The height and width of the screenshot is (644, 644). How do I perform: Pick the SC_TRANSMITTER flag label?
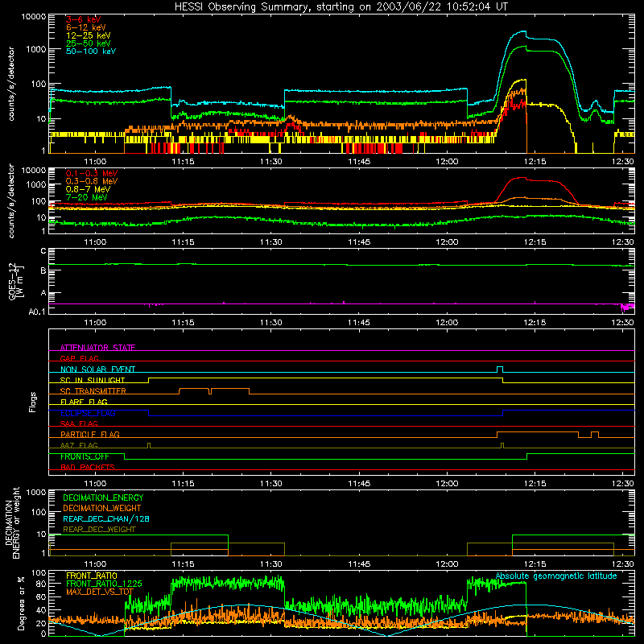(93, 391)
